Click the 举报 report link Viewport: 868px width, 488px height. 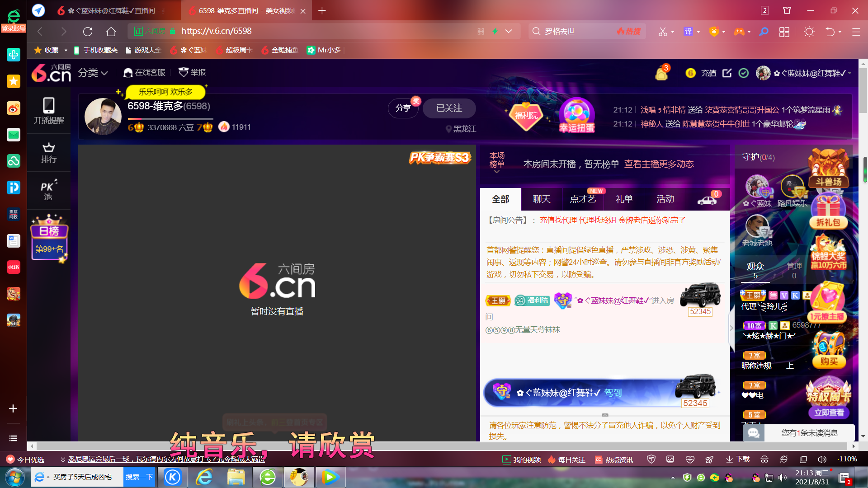[193, 72]
